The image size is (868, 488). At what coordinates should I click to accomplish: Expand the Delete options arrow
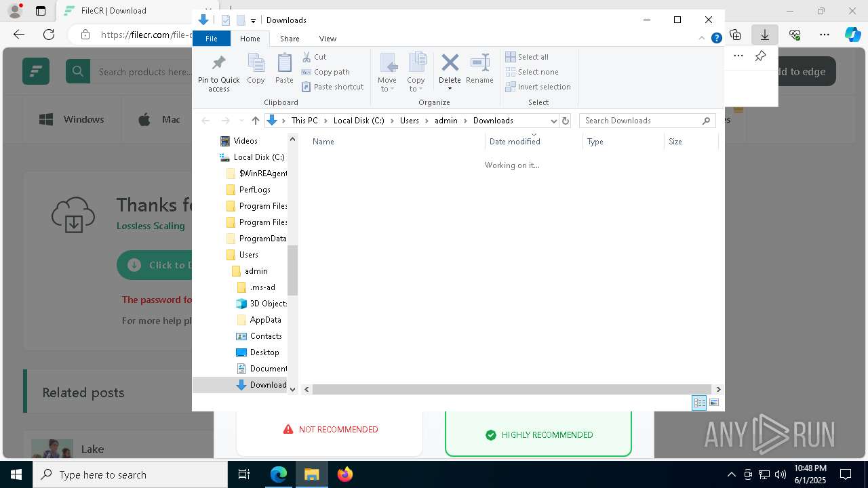click(x=450, y=89)
